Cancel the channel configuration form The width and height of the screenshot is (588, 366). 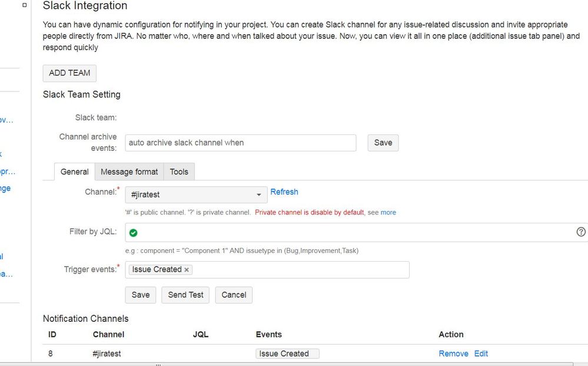point(234,295)
